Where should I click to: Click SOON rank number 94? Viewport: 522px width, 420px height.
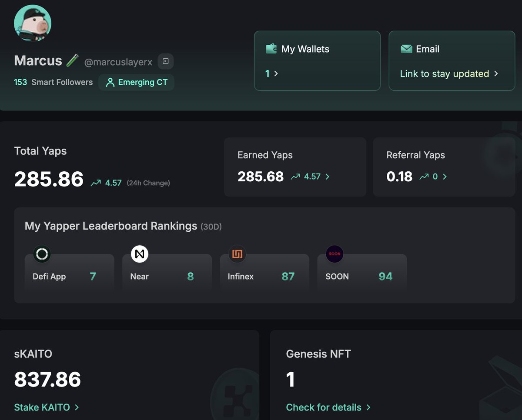(385, 277)
